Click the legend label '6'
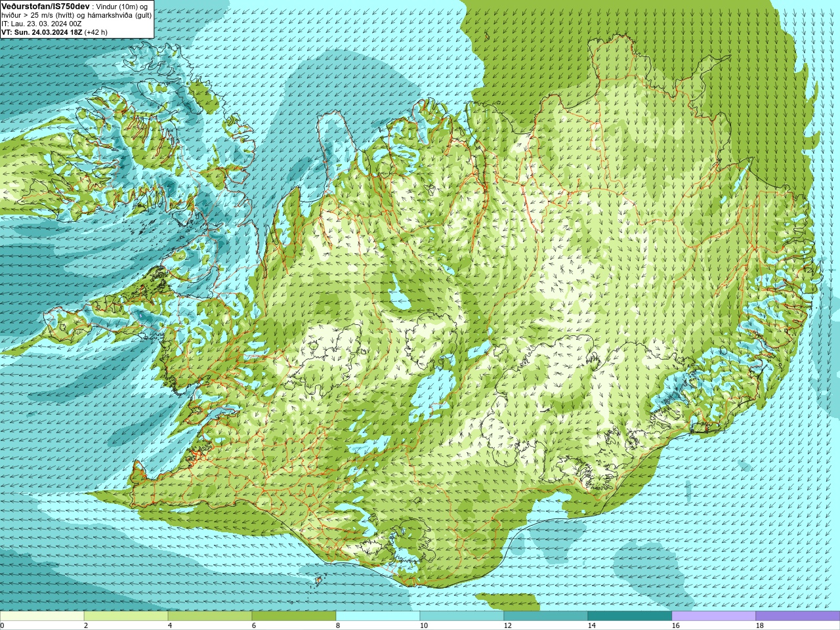Viewport: 840px width, 630px height. click(x=253, y=625)
